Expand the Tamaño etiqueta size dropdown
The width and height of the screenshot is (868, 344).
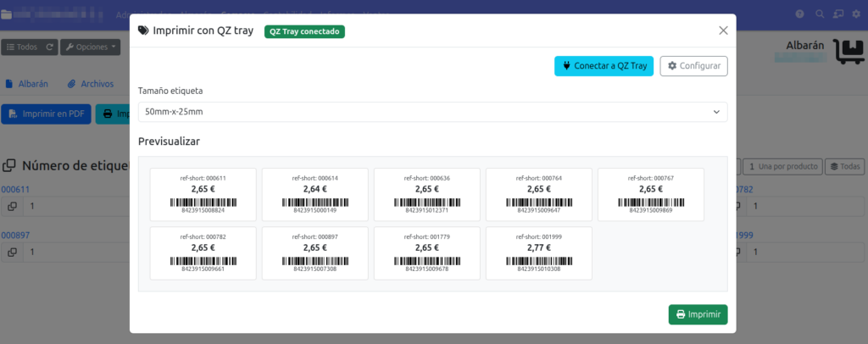tap(432, 112)
